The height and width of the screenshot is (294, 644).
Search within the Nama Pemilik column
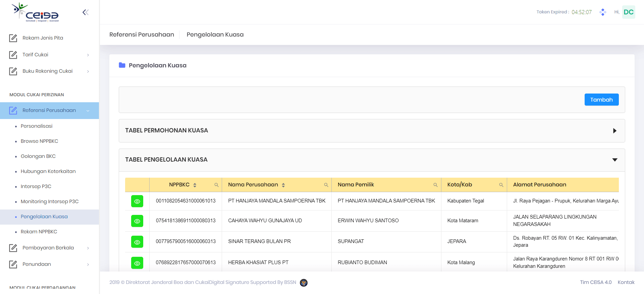click(435, 185)
